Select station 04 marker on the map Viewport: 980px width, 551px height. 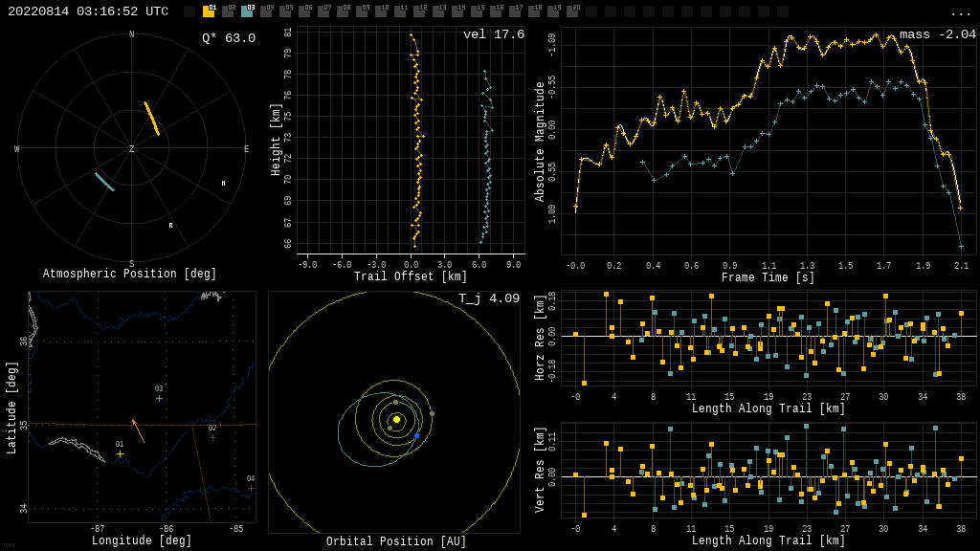click(251, 488)
